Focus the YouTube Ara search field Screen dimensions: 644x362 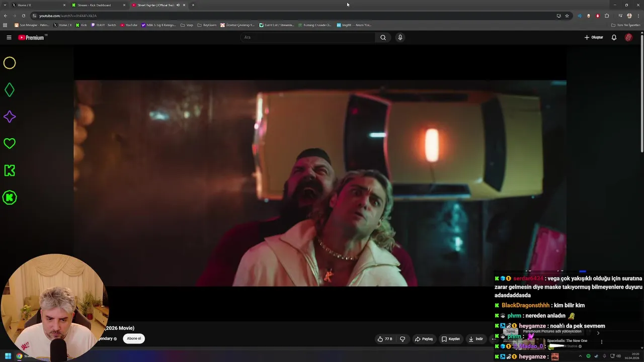(307, 37)
